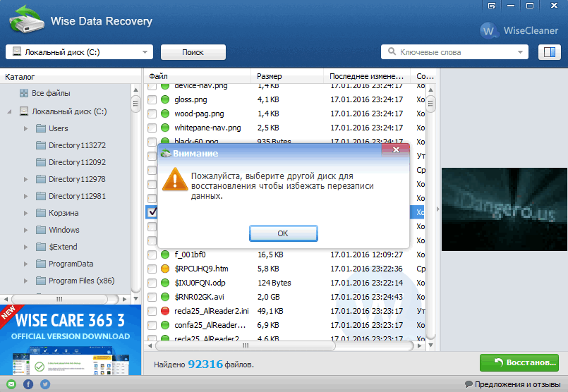
Task: Check the gloss.png file checkbox
Action: (x=152, y=99)
